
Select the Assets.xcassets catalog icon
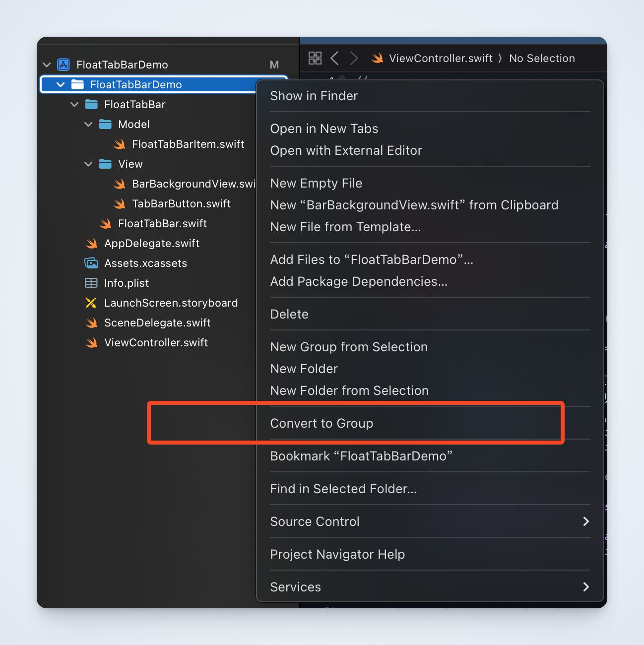pos(91,263)
